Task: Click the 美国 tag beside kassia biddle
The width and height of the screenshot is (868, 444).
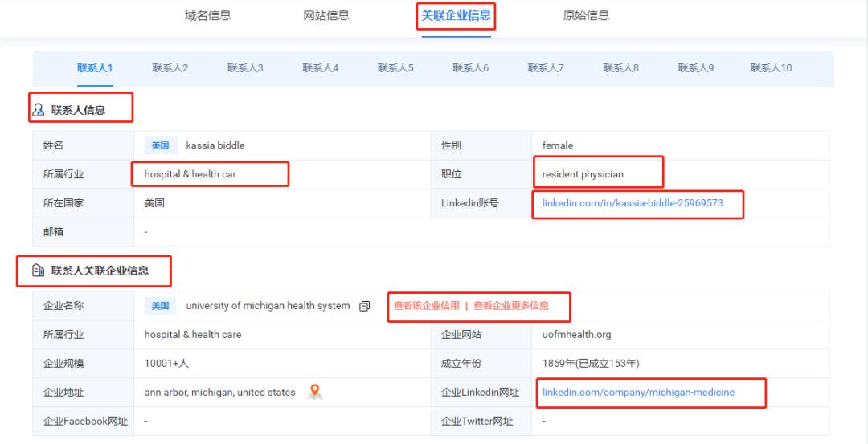Action: point(161,145)
